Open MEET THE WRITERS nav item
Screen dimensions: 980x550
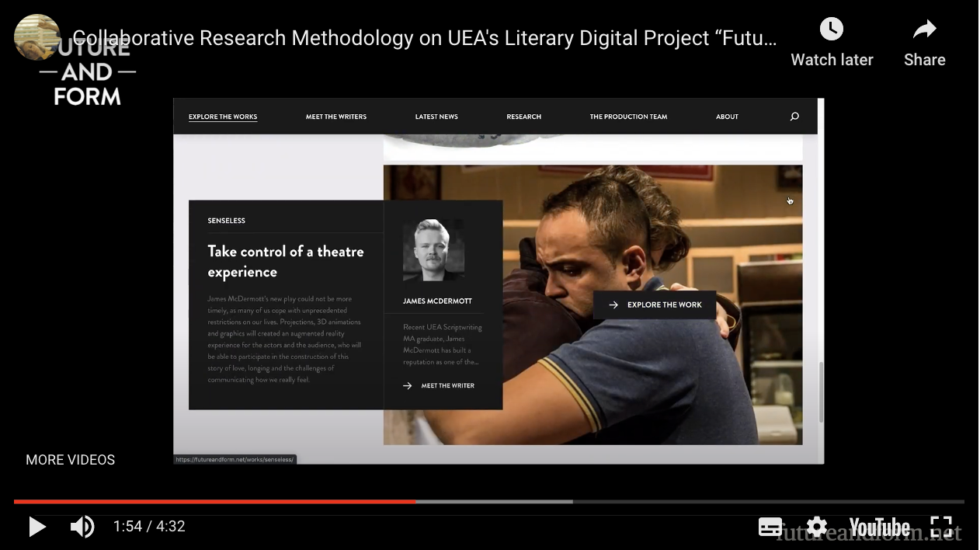point(336,117)
